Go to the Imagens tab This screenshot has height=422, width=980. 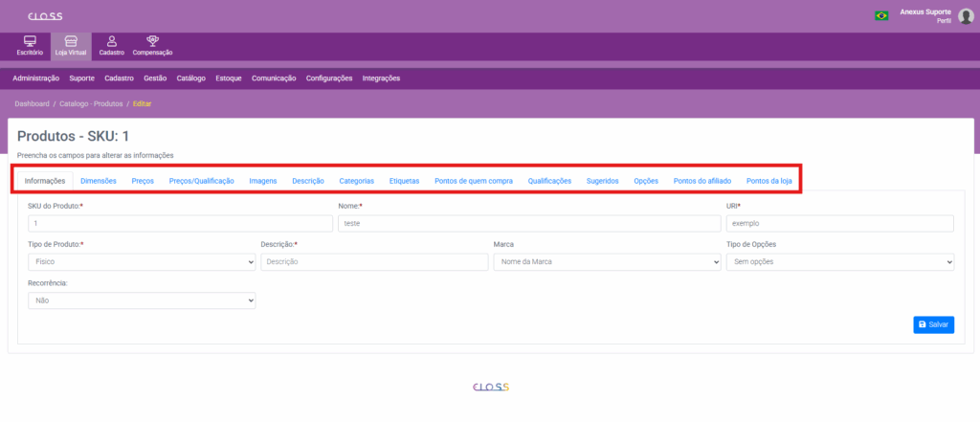point(263,180)
